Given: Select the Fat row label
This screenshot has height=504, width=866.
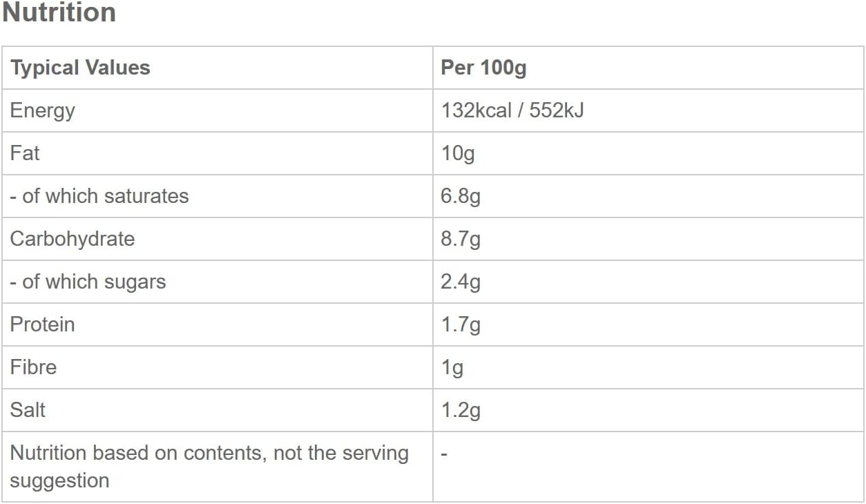Looking at the screenshot, I should click(25, 153).
